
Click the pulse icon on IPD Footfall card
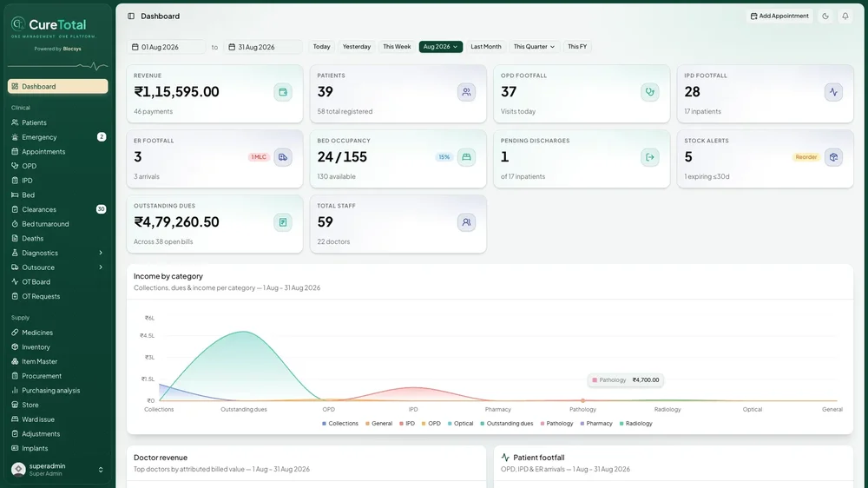click(833, 92)
